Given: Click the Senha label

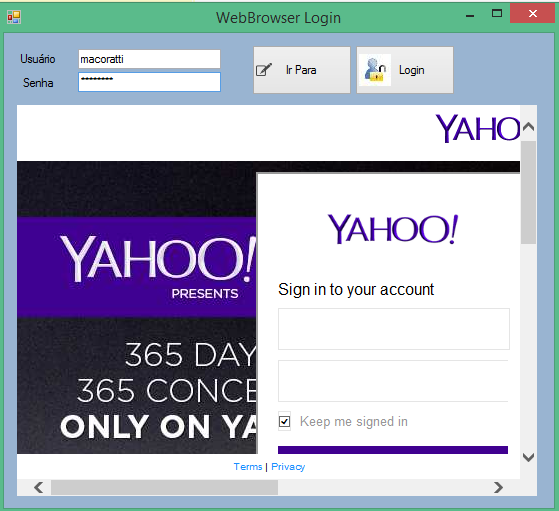Looking at the screenshot, I should [38, 83].
